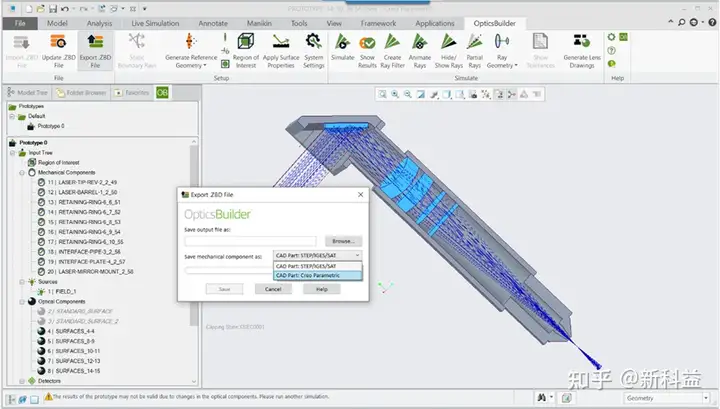This screenshot has height=409, width=720.
Task: Collapse Optical Components tree node
Action: [22, 302]
